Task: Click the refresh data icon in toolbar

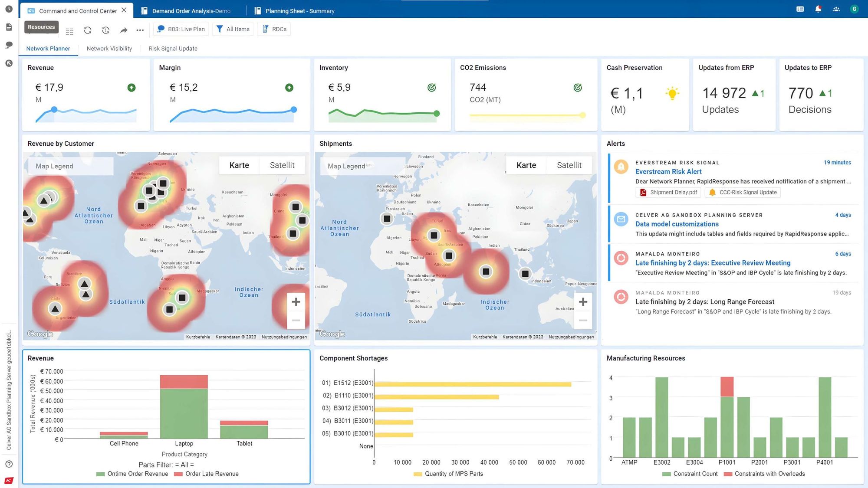Action: [88, 30]
